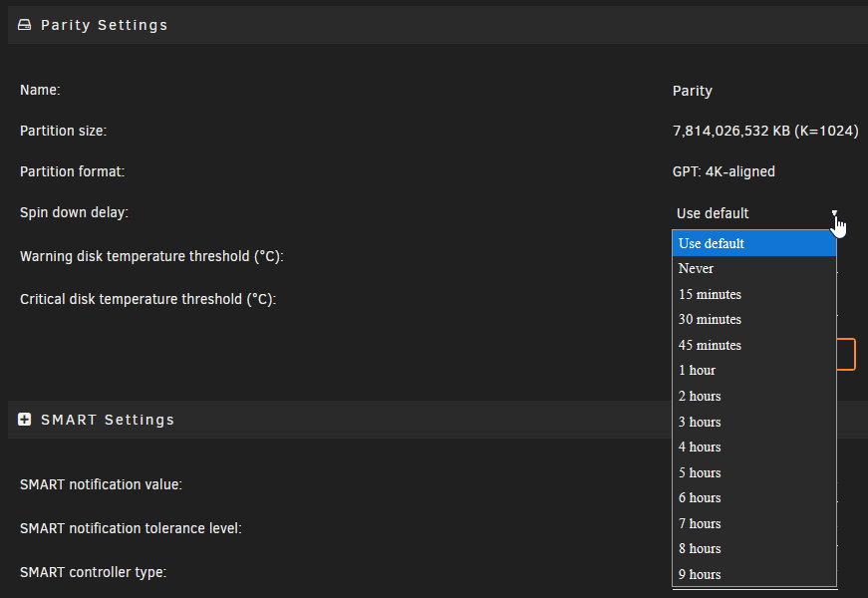Pick '3 hours' from the list
The height and width of the screenshot is (598, 868).
pos(754,422)
